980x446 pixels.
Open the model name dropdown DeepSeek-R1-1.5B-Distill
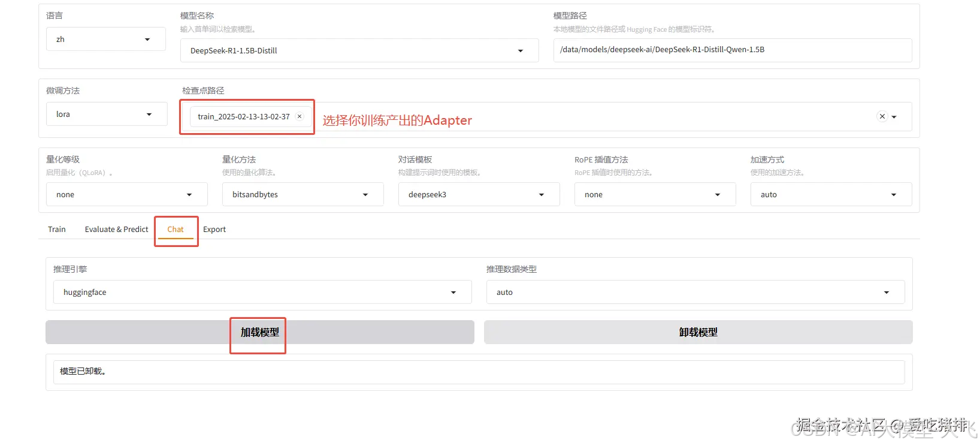click(359, 50)
